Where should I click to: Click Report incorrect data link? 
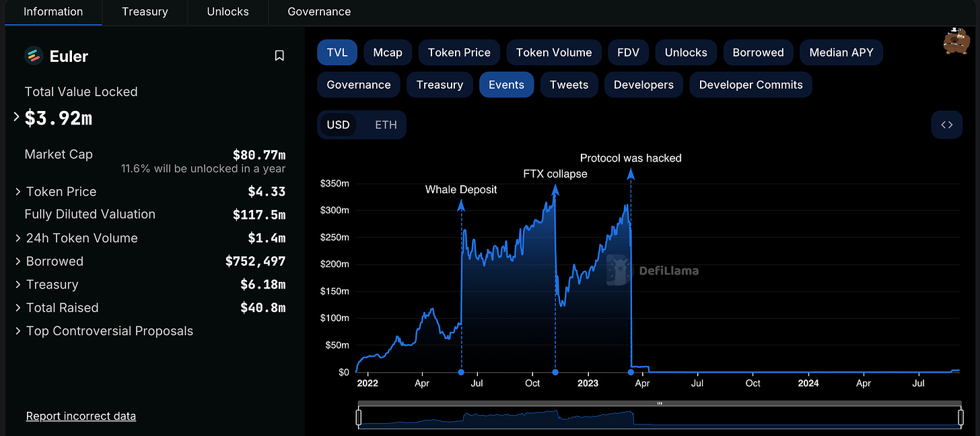pos(81,416)
